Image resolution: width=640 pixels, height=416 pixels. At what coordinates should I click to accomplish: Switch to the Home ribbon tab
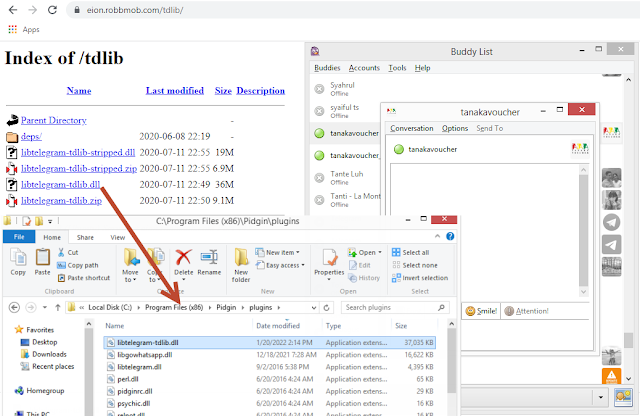[52, 237]
